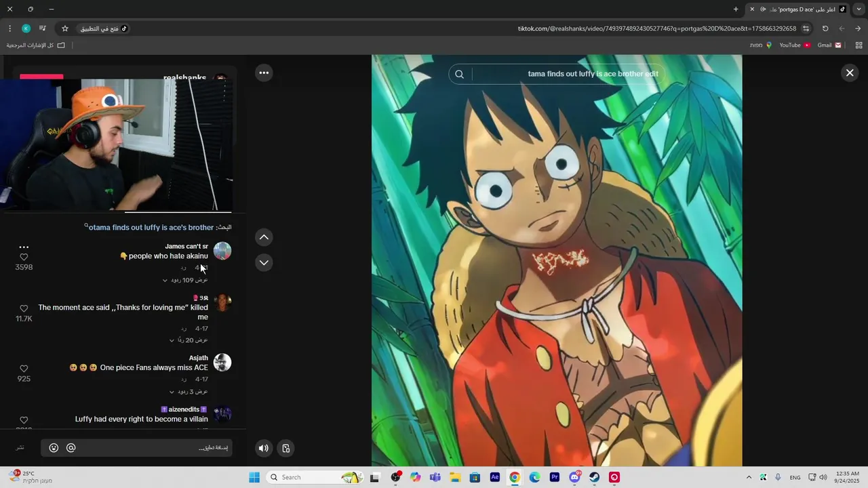Like James can't sr comment heart

[24, 258]
